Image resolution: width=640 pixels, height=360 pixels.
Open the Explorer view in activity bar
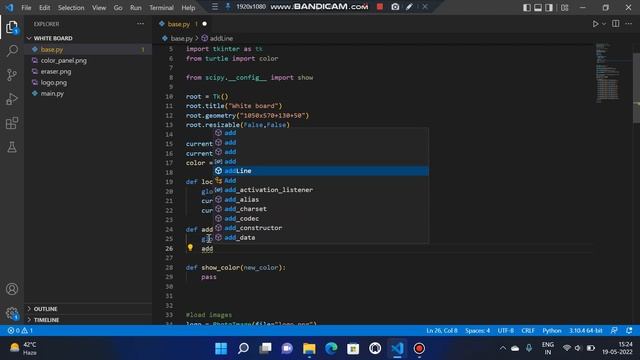pyautogui.click(x=12, y=27)
